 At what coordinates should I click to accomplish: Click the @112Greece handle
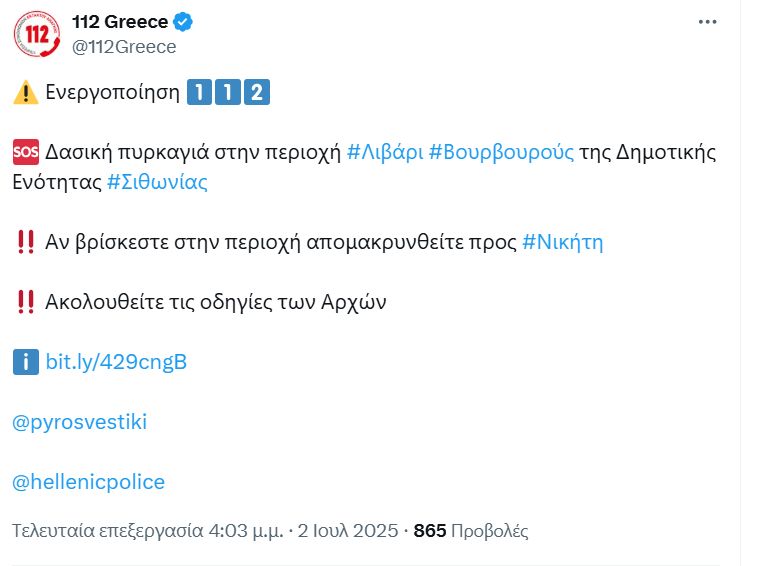[x=124, y=47]
